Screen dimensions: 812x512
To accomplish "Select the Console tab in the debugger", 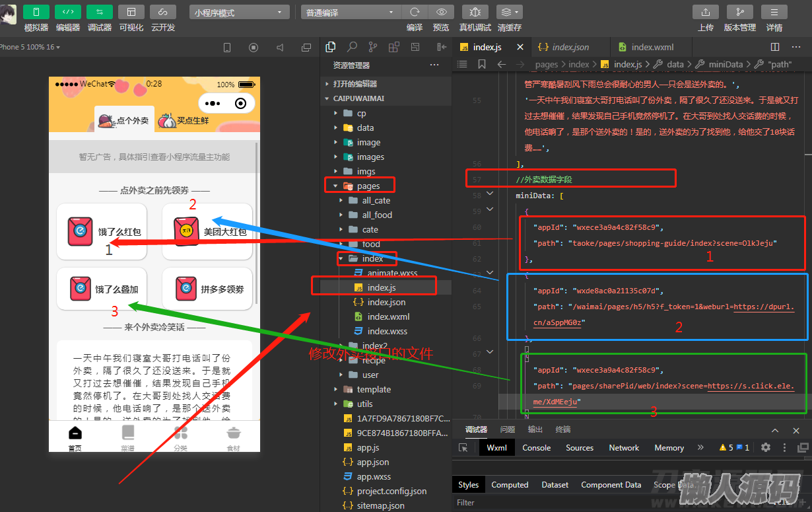I will 536,447.
